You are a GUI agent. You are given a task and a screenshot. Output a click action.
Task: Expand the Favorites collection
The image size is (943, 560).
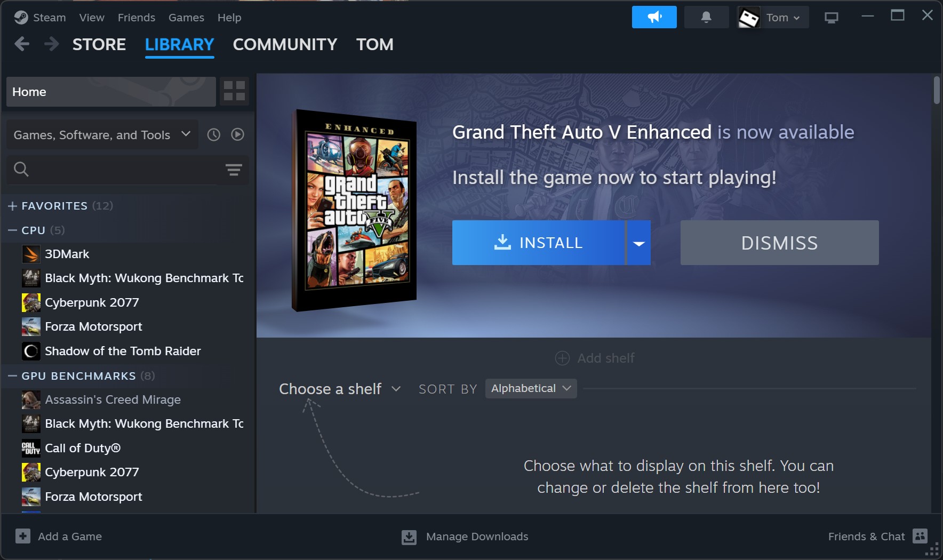pyautogui.click(x=13, y=206)
